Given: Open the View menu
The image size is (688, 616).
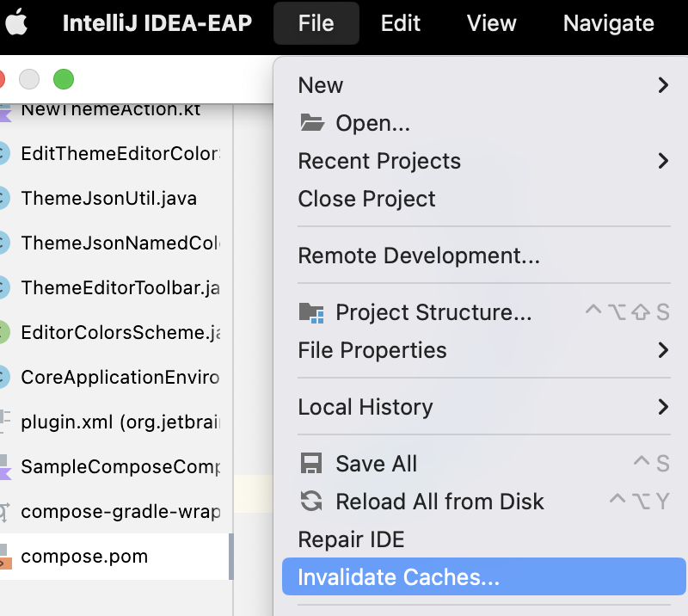Looking at the screenshot, I should coord(490,23).
